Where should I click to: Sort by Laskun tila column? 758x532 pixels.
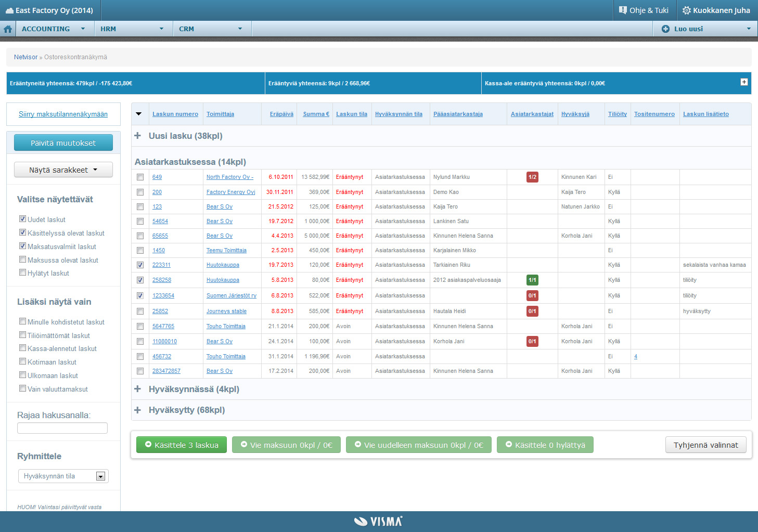point(352,114)
